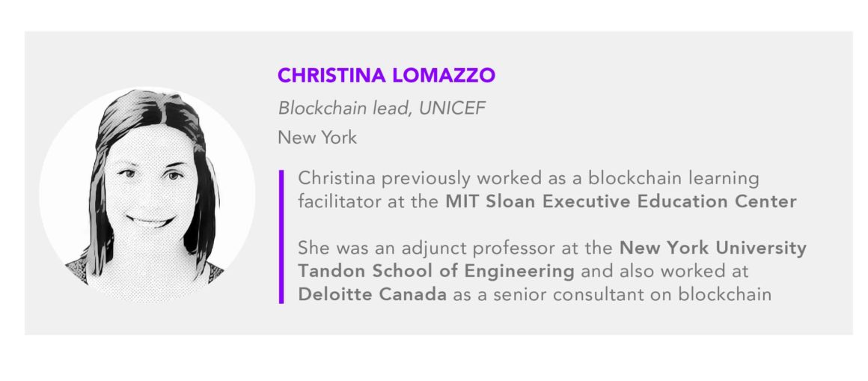Click the circular portrait illustration

point(147,195)
